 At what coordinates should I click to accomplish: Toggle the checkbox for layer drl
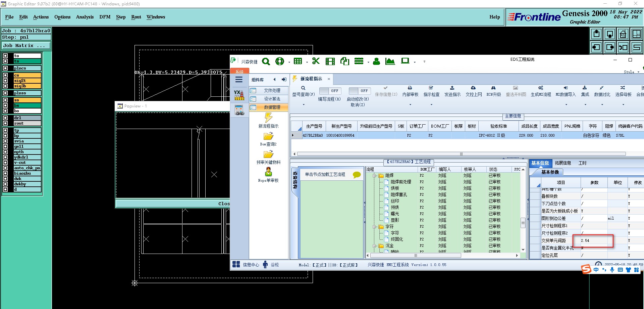click(5, 118)
